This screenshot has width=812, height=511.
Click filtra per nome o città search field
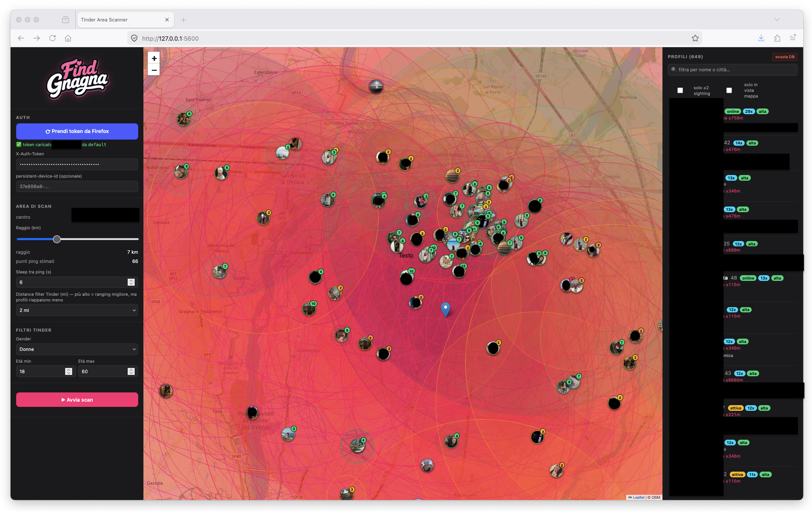(x=732, y=70)
